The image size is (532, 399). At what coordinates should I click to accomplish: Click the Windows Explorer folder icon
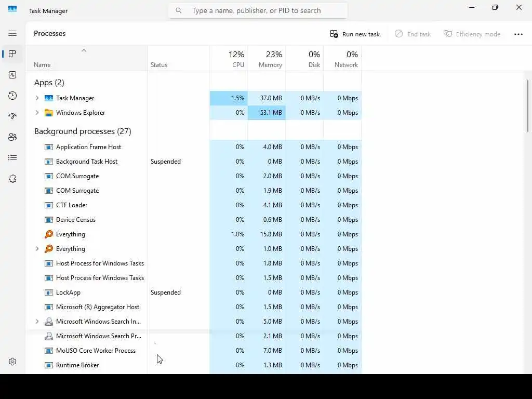49,113
